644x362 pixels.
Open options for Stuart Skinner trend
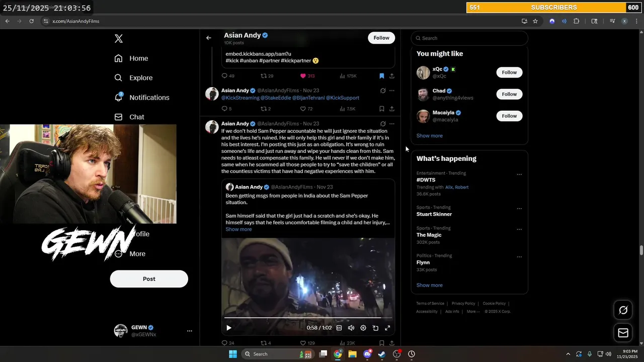519,209
